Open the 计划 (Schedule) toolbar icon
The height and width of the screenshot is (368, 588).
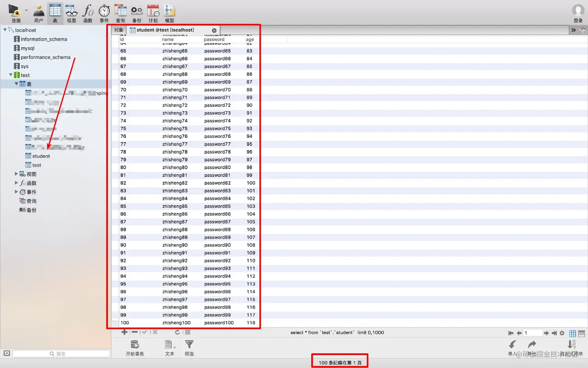(x=153, y=13)
